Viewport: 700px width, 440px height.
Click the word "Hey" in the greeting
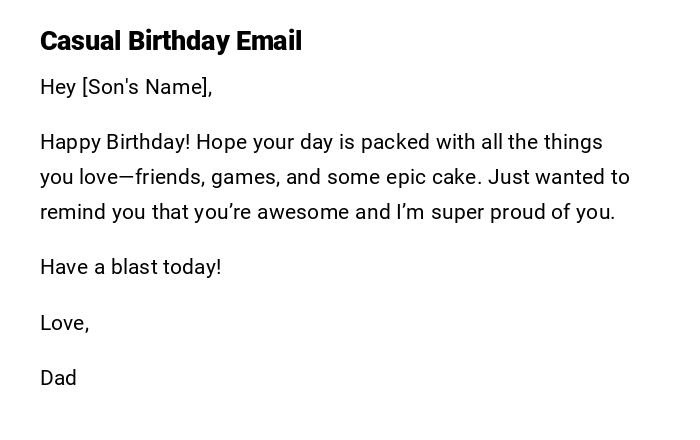coord(58,87)
